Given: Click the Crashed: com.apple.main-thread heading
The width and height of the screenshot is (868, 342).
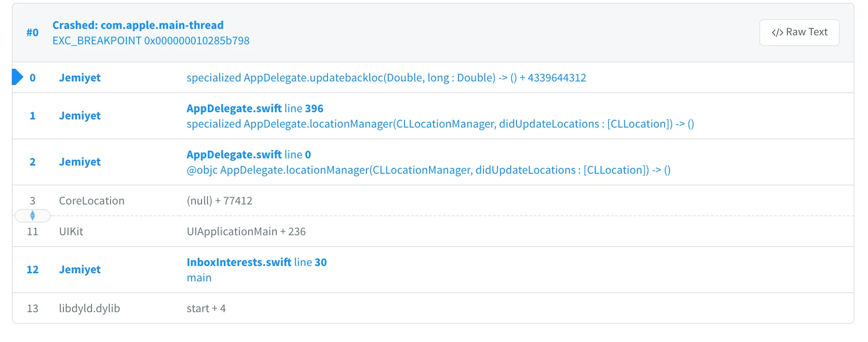Looking at the screenshot, I should (138, 25).
